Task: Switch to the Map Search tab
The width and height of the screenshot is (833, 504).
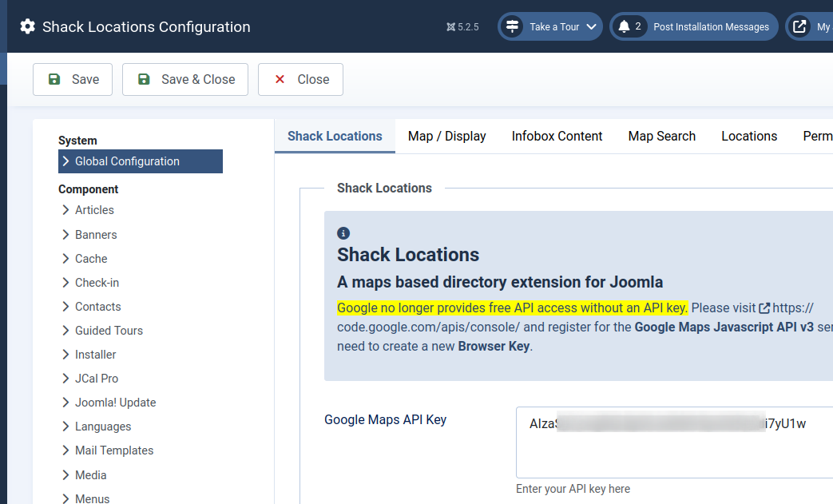Action: click(x=661, y=137)
